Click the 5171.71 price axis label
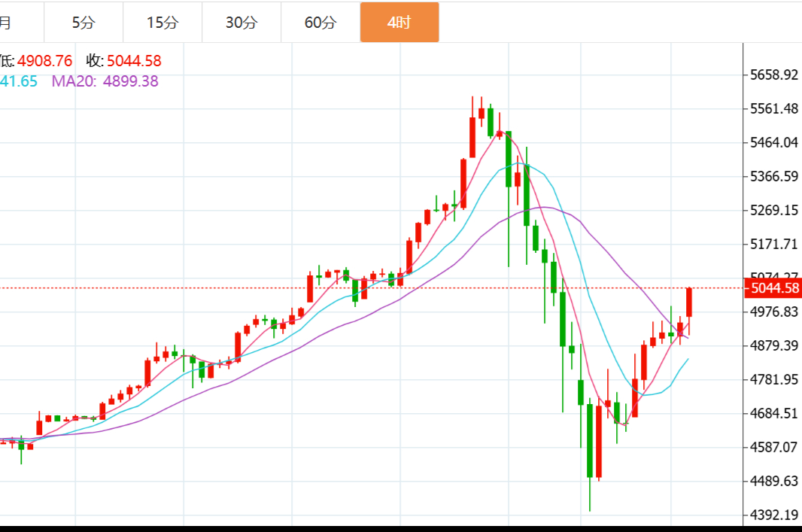Screen dimensions: 802x532 click(773, 244)
